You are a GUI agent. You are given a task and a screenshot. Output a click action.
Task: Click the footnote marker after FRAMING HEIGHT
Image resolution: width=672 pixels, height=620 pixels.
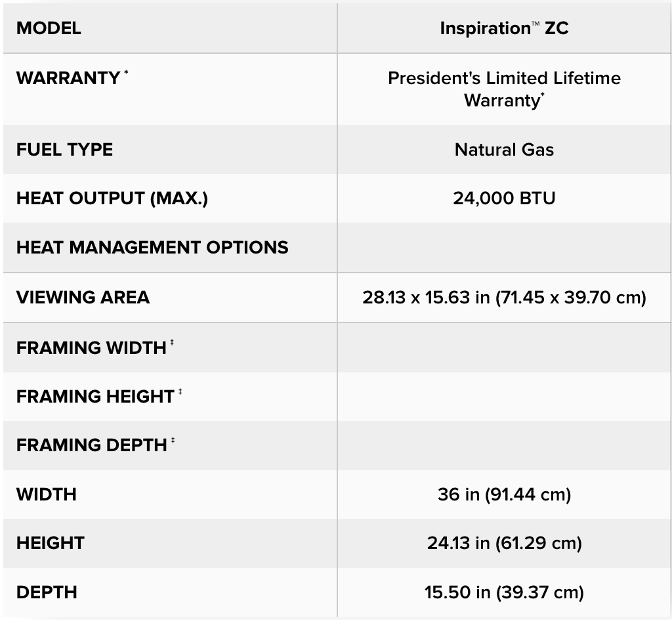coord(180,392)
